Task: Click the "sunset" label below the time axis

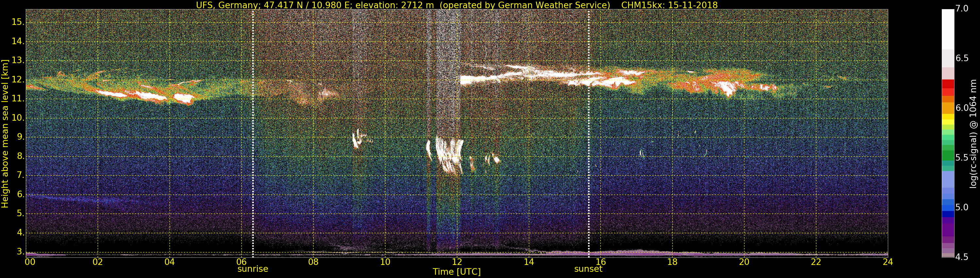Action: (588, 269)
